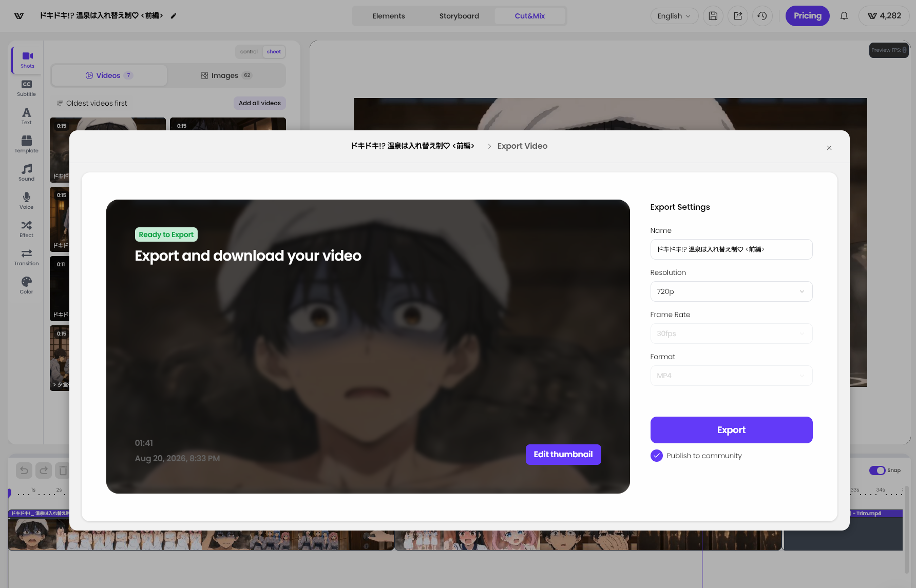
Task: Click the Ready to Export badge
Action: pos(166,234)
